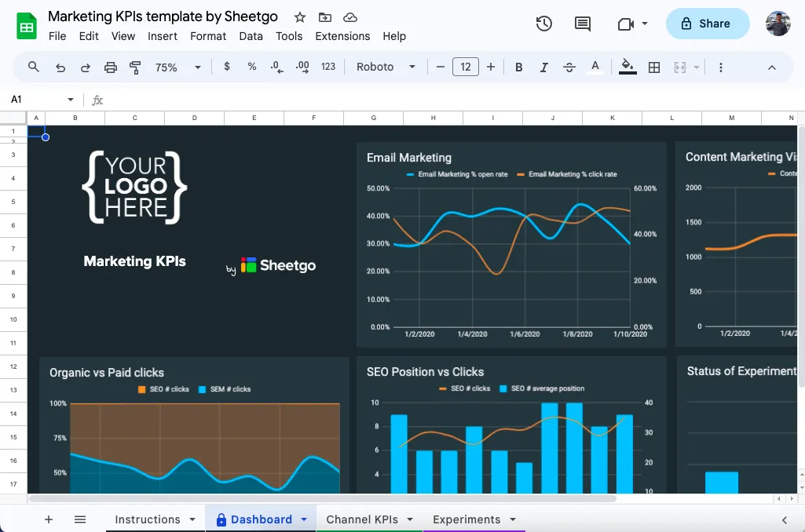805x532 pixels.
Task: Toggle italic formatting
Action: (x=543, y=67)
